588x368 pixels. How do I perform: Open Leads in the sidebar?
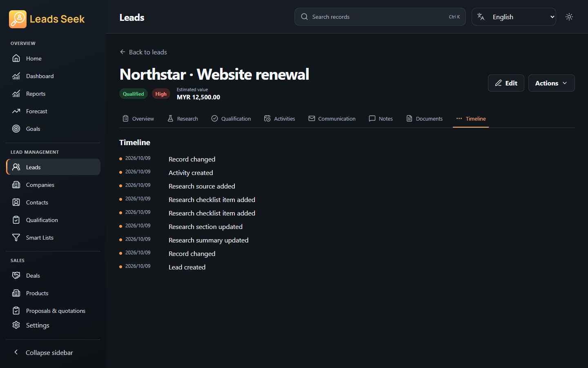pos(53,167)
